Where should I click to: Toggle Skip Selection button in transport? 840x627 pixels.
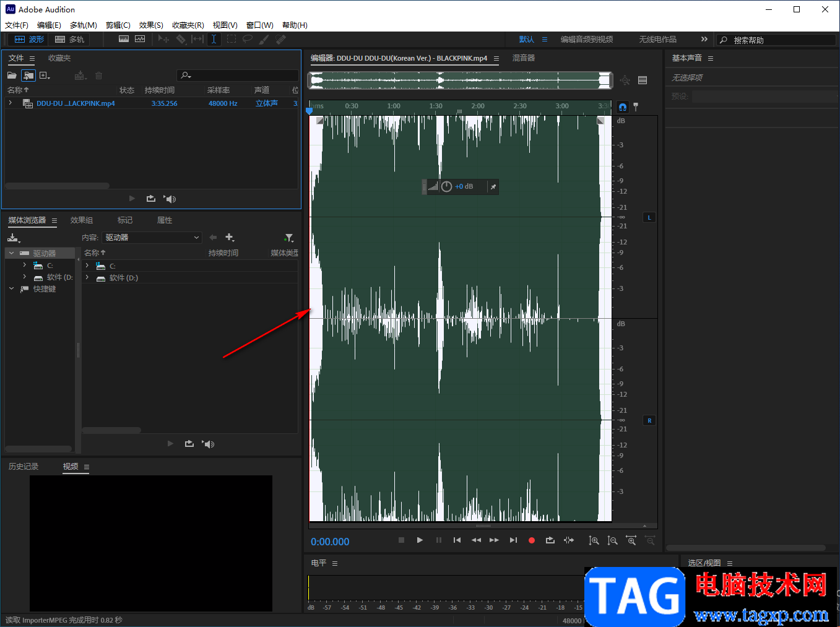(x=569, y=540)
